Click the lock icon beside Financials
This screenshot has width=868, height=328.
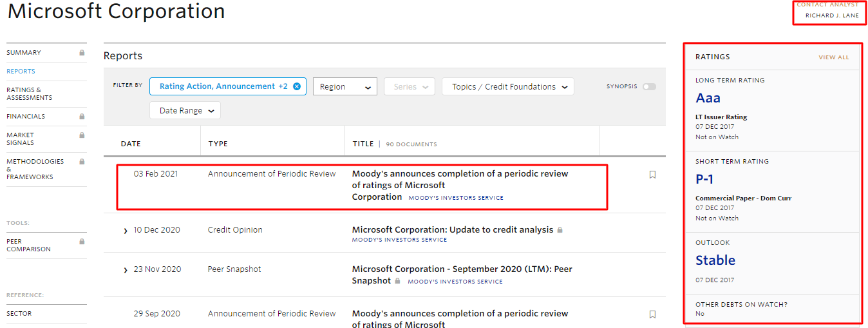click(82, 117)
